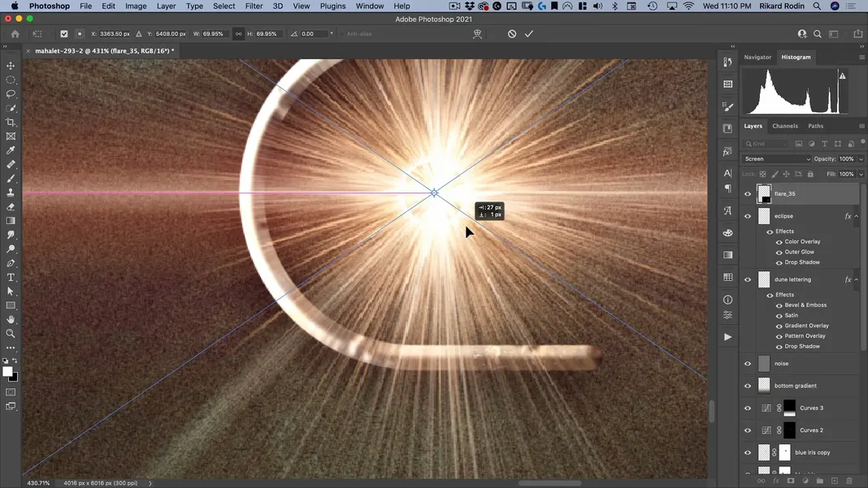The width and height of the screenshot is (868, 488).
Task: Hide the eclipse layer
Action: [748, 216]
